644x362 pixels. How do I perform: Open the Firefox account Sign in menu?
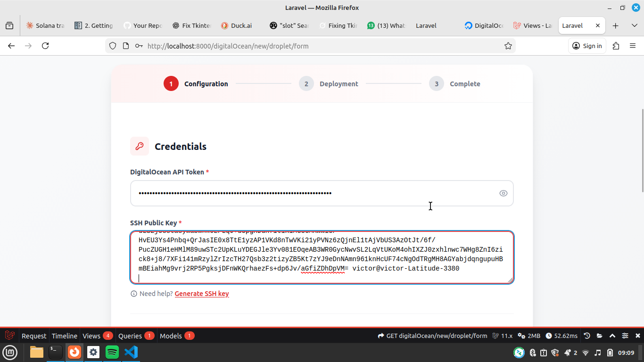(587, 46)
